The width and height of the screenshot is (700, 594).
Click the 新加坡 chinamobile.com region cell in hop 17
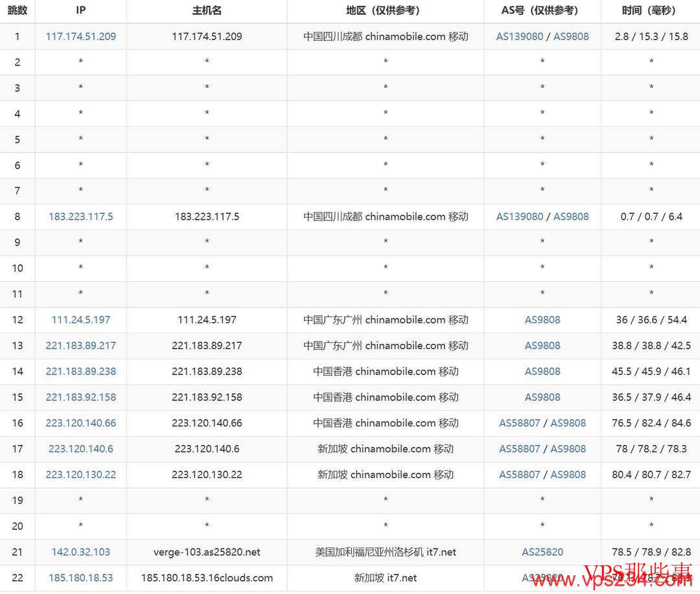[385, 449]
